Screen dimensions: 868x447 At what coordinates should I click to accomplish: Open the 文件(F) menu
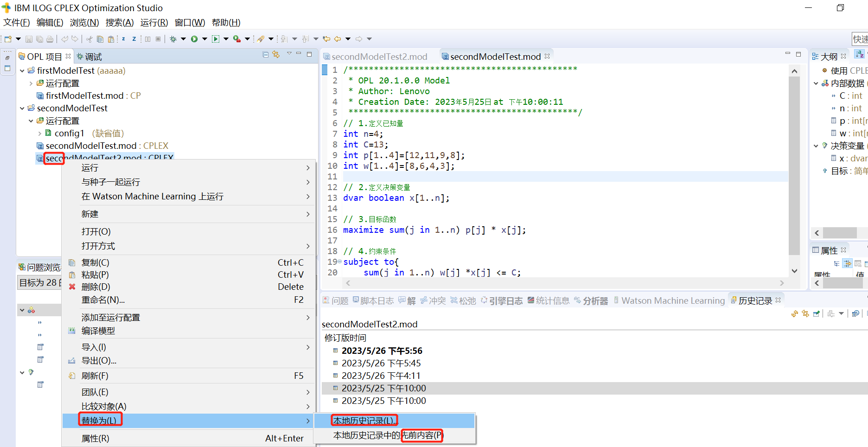click(17, 23)
